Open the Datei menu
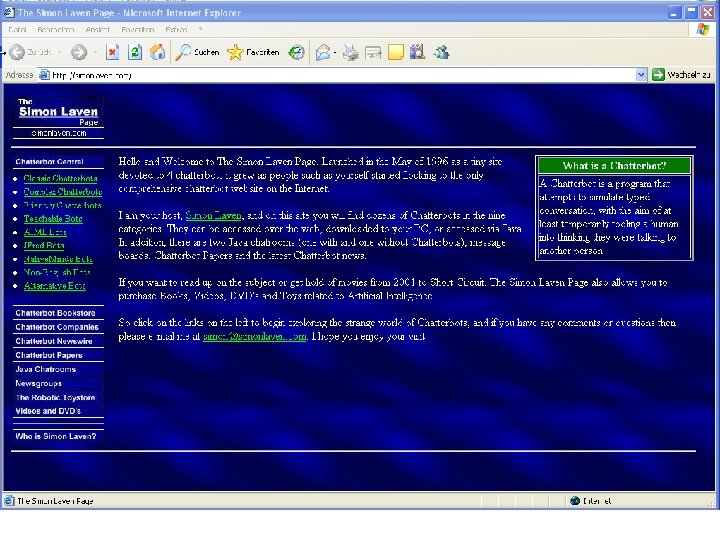The width and height of the screenshot is (720, 540). (17, 29)
